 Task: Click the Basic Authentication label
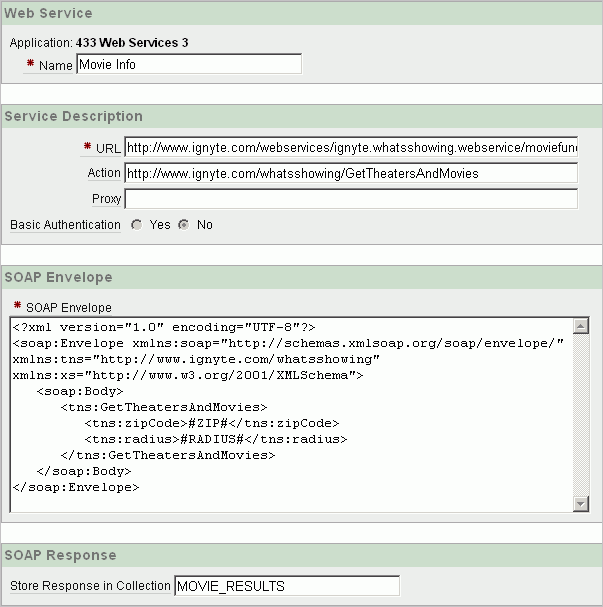point(65,225)
